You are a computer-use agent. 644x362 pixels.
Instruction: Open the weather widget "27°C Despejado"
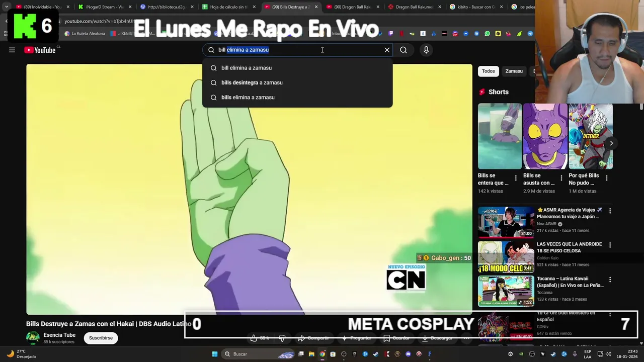21,354
